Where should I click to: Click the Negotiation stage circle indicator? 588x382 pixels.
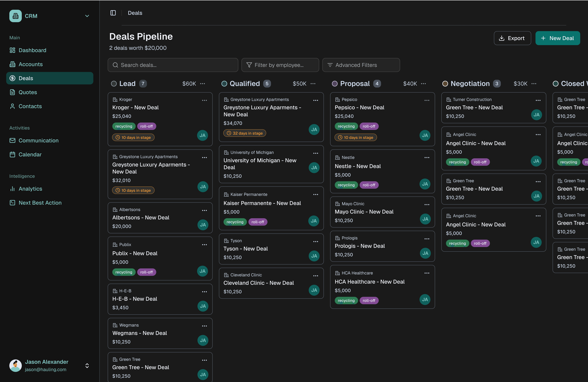click(x=445, y=84)
